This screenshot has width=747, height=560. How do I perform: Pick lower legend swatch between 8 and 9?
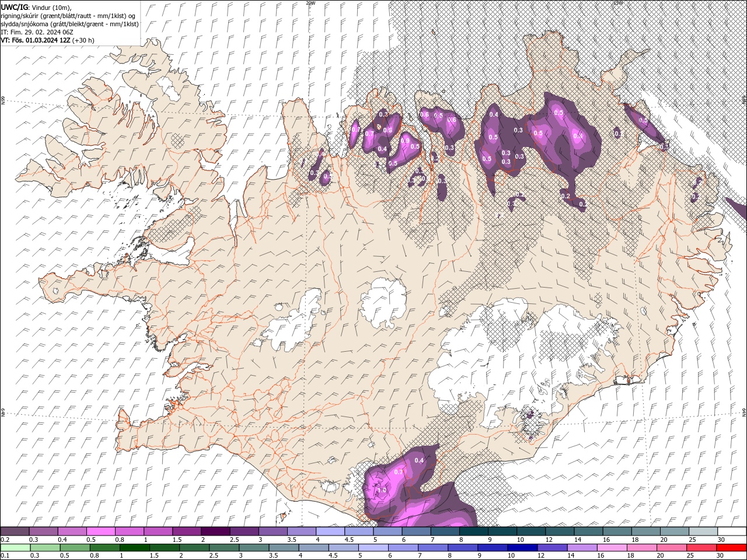click(463, 548)
